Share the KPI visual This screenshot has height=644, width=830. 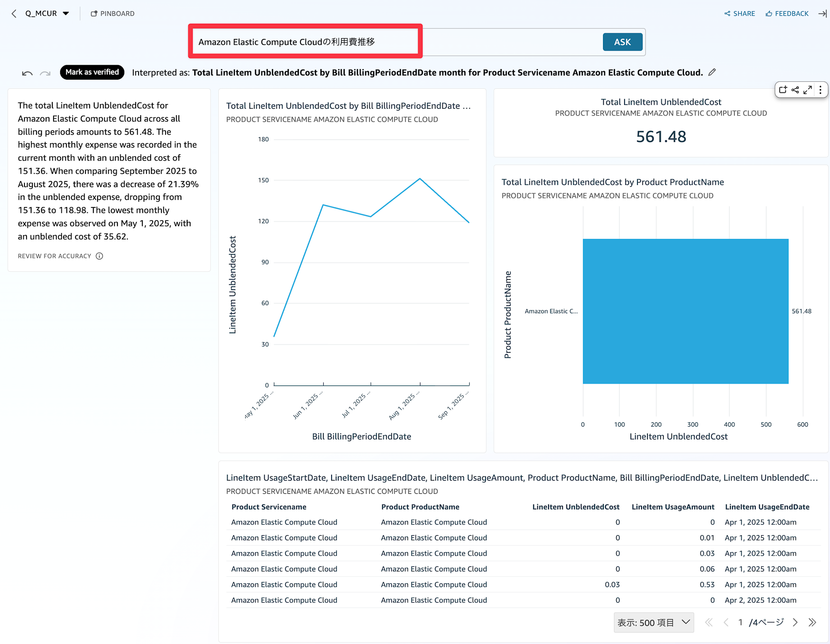(795, 90)
